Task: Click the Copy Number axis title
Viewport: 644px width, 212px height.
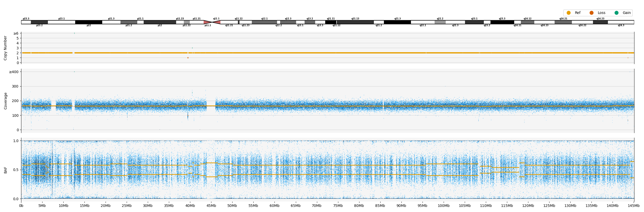Action: (5, 48)
